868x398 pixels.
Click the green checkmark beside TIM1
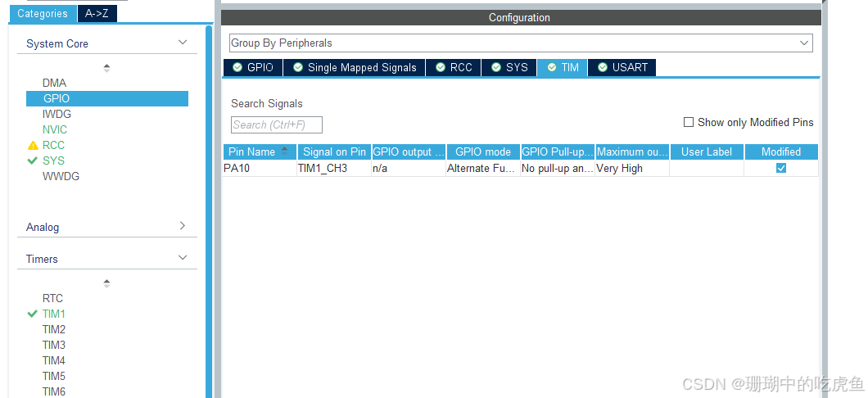click(32, 314)
